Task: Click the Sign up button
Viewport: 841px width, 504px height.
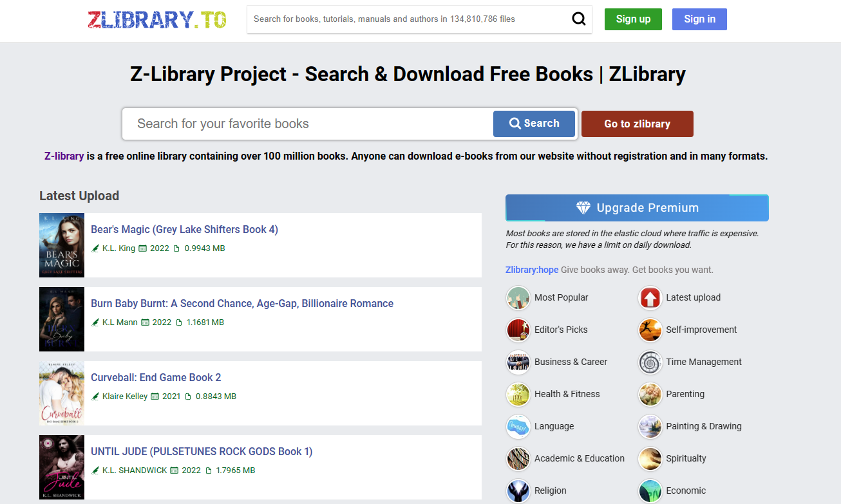Action: 633,19
